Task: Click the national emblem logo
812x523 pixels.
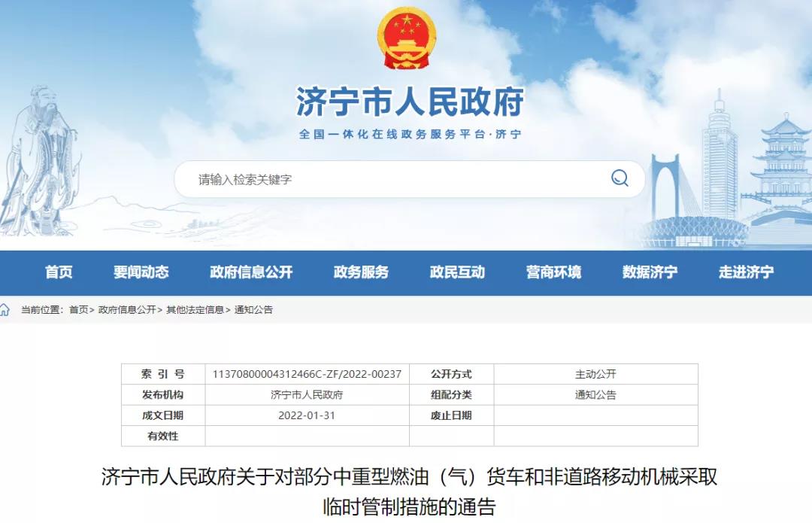Action: click(407, 38)
